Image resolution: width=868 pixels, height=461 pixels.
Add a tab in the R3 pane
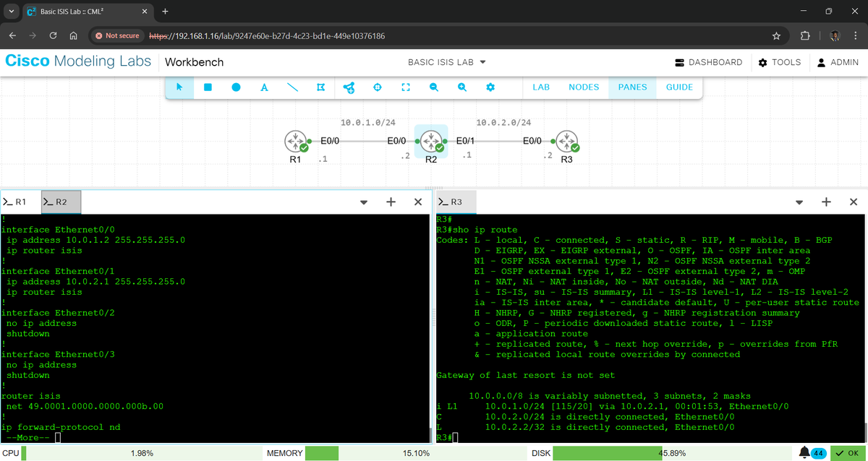[826, 202]
